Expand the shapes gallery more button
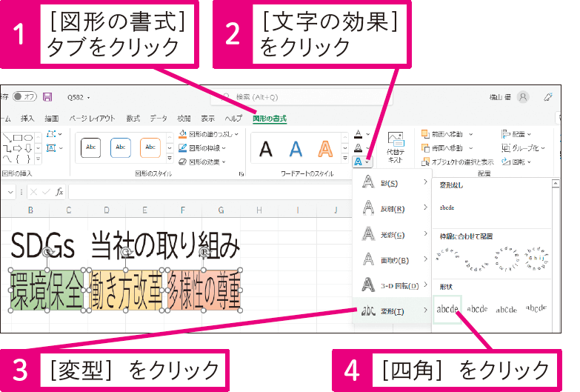The height and width of the screenshot is (392, 580). [38, 159]
